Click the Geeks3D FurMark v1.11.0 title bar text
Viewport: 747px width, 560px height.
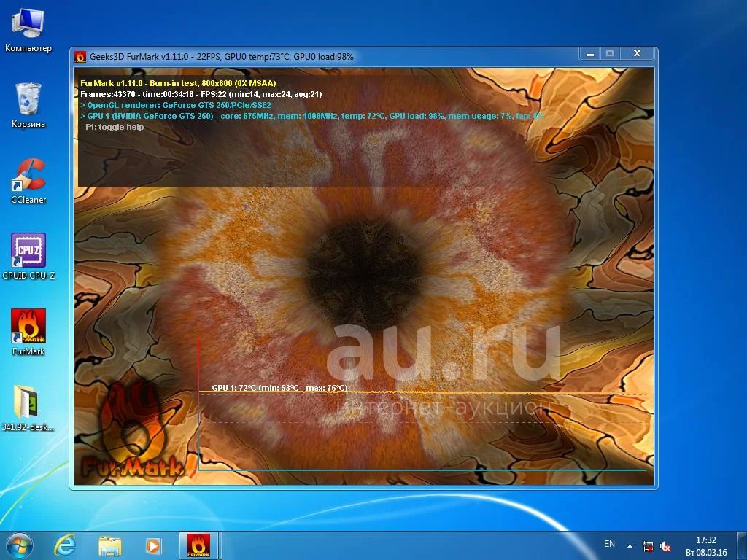[222, 57]
